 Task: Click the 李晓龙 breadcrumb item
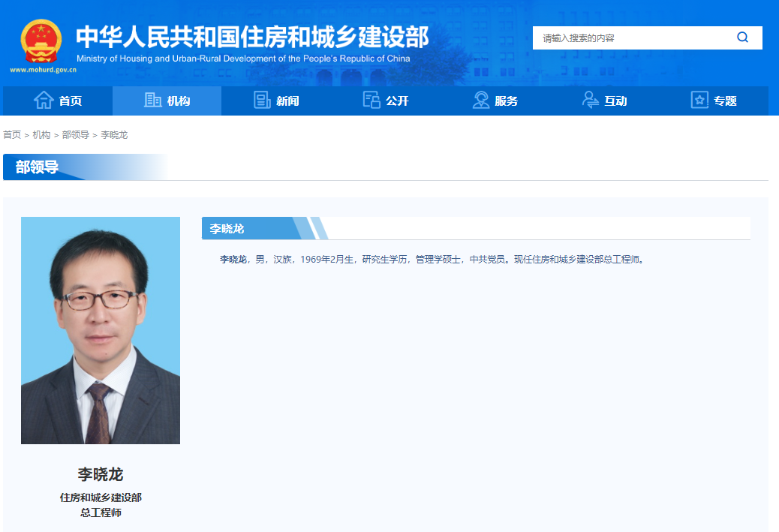pyautogui.click(x=114, y=134)
